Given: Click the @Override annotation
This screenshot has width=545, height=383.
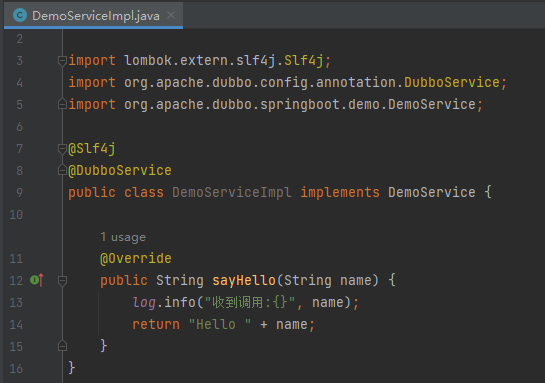Looking at the screenshot, I should 136,258.
